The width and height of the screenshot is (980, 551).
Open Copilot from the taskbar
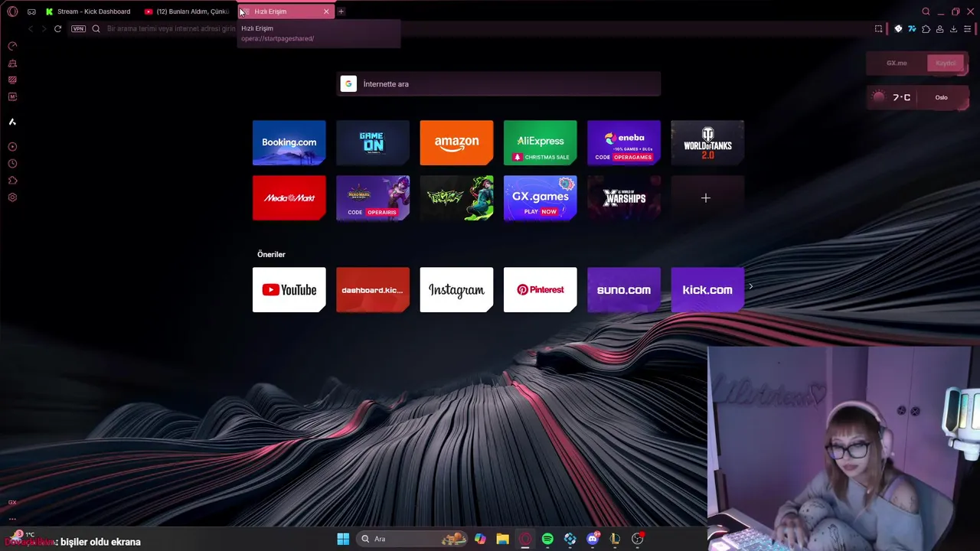(480, 539)
